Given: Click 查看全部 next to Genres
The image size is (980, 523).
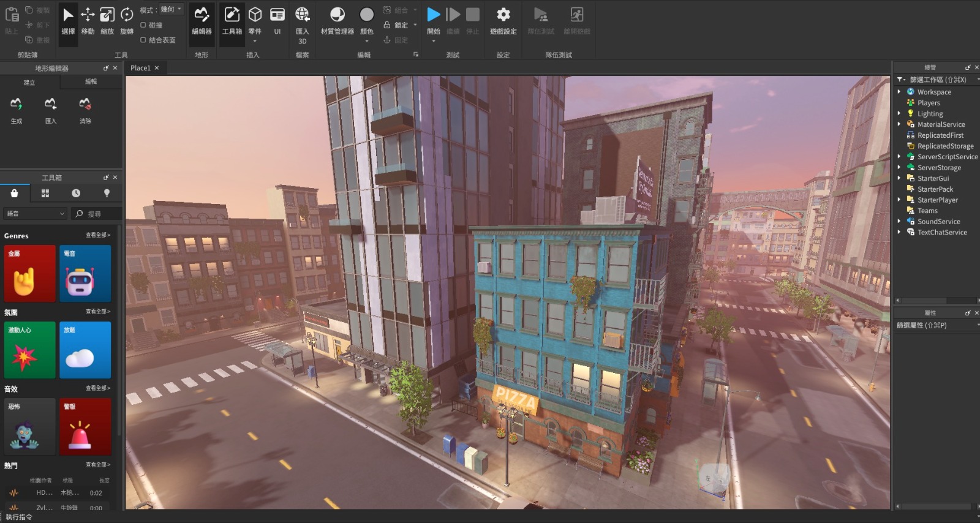Looking at the screenshot, I should (x=98, y=235).
